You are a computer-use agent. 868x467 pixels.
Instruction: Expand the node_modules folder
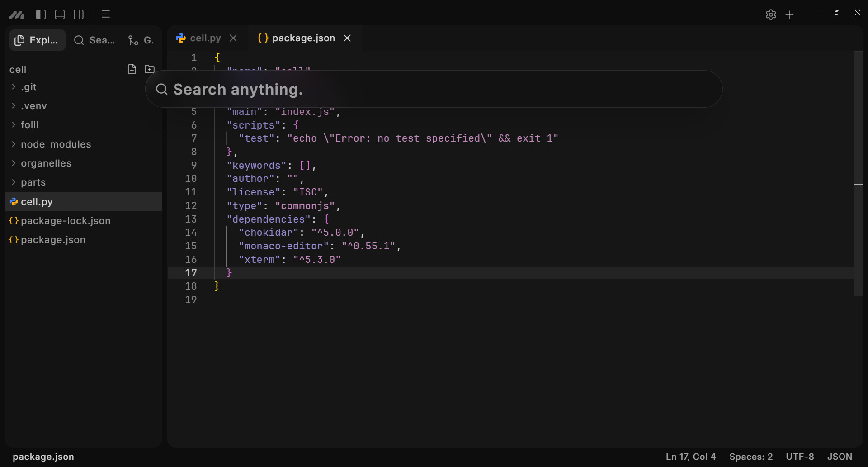tap(56, 144)
